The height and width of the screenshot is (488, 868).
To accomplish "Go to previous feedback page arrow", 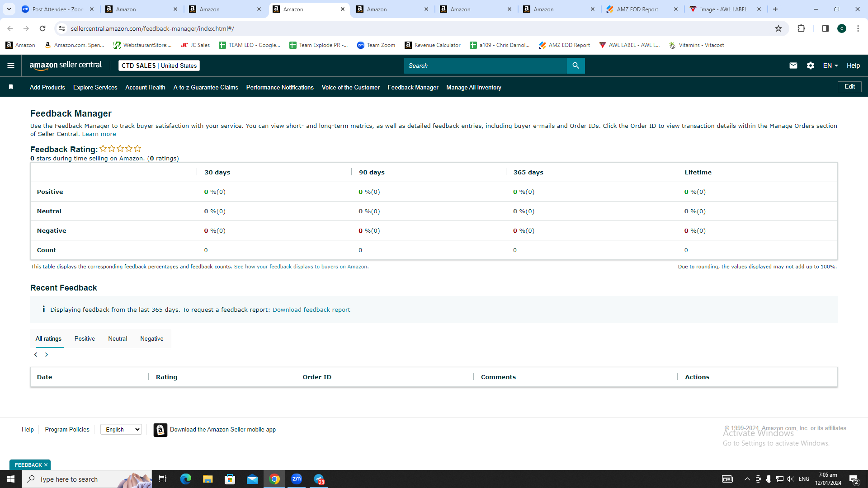I will [x=36, y=355].
